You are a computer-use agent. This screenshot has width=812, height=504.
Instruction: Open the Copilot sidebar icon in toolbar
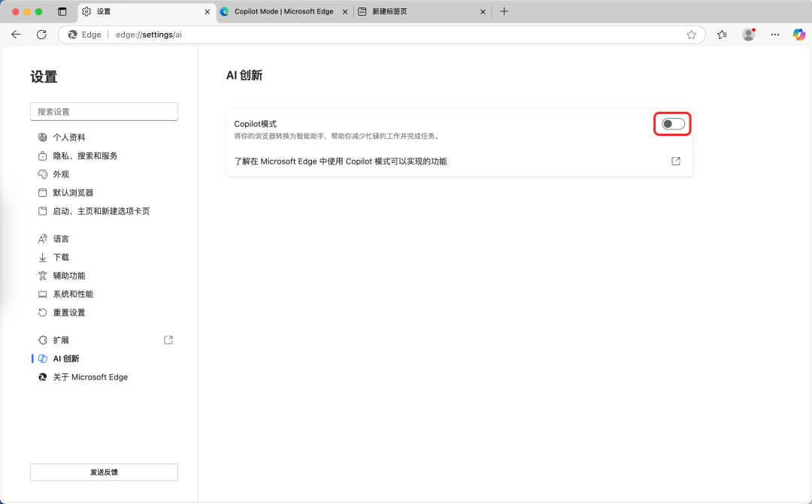(799, 35)
